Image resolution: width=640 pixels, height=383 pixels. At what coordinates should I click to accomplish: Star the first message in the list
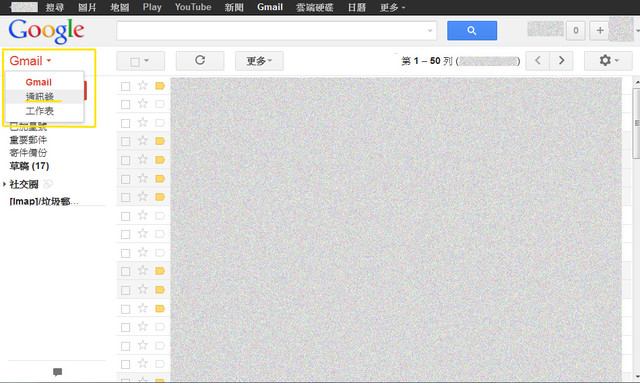[x=142, y=85]
